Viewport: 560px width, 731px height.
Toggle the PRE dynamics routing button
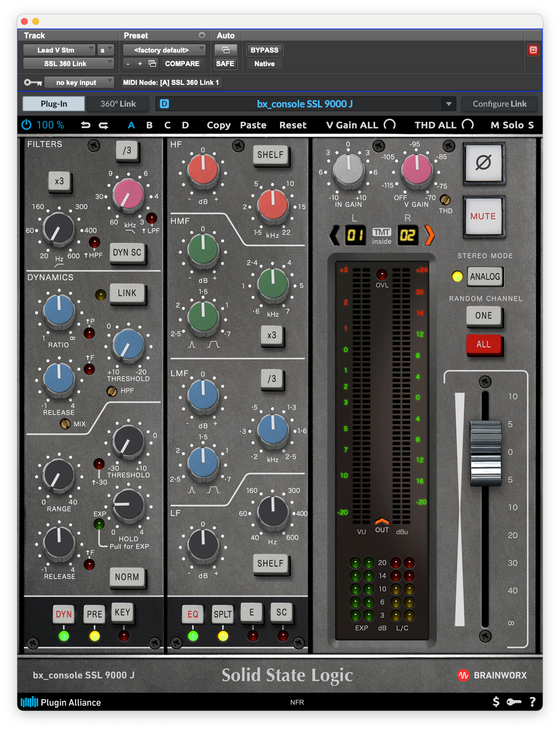pyautogui.click(x=95, y=614)
